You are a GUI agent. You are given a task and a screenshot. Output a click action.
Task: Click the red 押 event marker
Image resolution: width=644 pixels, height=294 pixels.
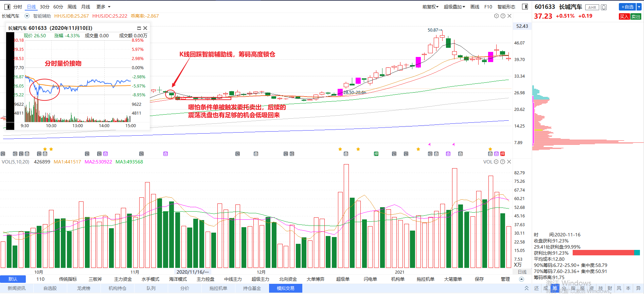[x=502, y=154]
